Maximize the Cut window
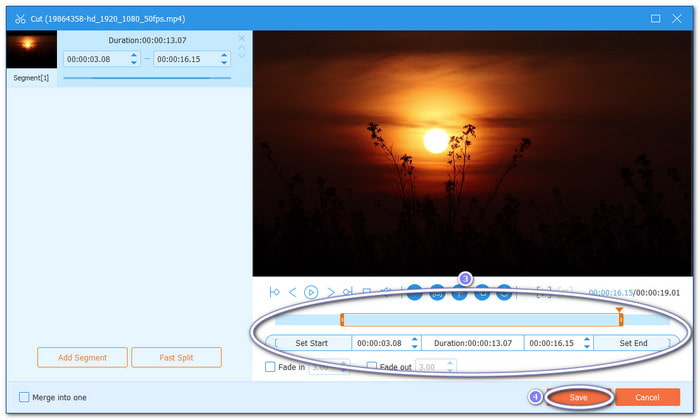Image resolution: width=700 pixels, height=420 pixels. coord(655,18)
